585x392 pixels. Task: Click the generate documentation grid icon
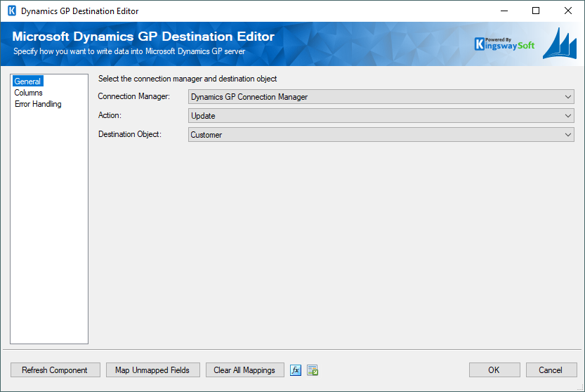click(313, 370)
